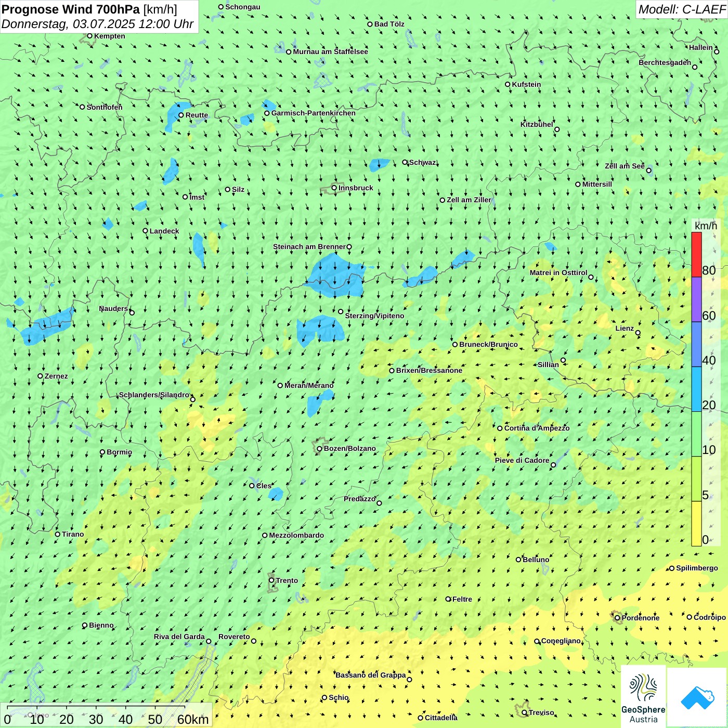Click the 'Cles' town label
Viewport: 728px width, 728px height.
tap(264, 486)
